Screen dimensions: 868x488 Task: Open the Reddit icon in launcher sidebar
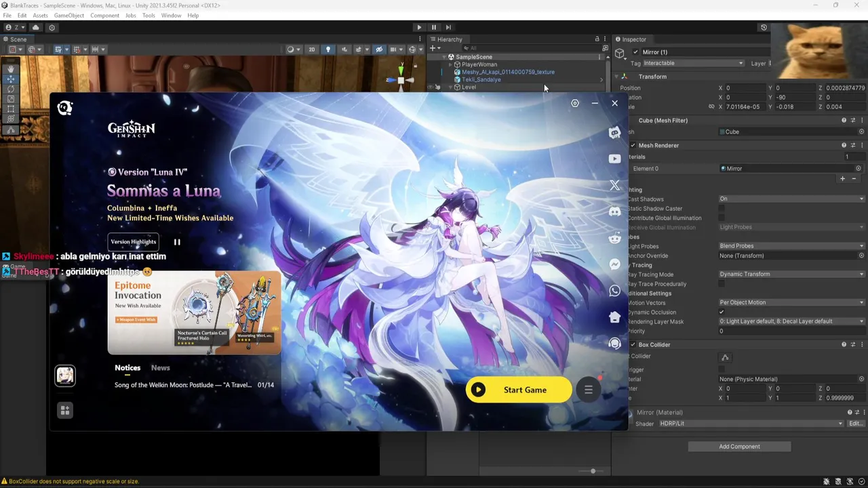pos(614,238)
